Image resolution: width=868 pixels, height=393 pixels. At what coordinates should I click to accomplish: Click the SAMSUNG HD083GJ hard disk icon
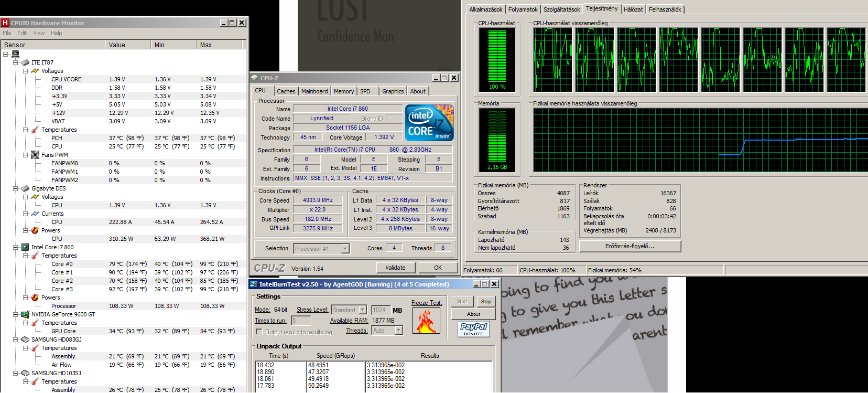pos(25,339)
